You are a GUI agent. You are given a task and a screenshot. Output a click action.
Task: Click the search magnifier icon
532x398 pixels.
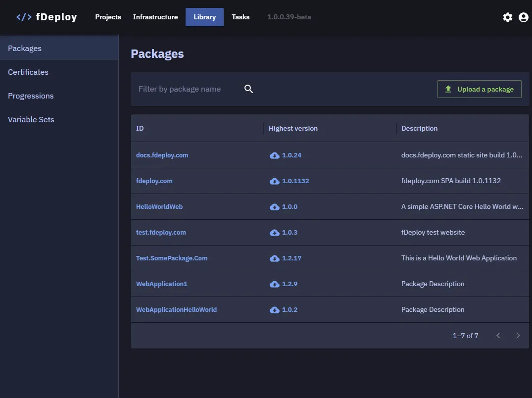pos(249,89)
